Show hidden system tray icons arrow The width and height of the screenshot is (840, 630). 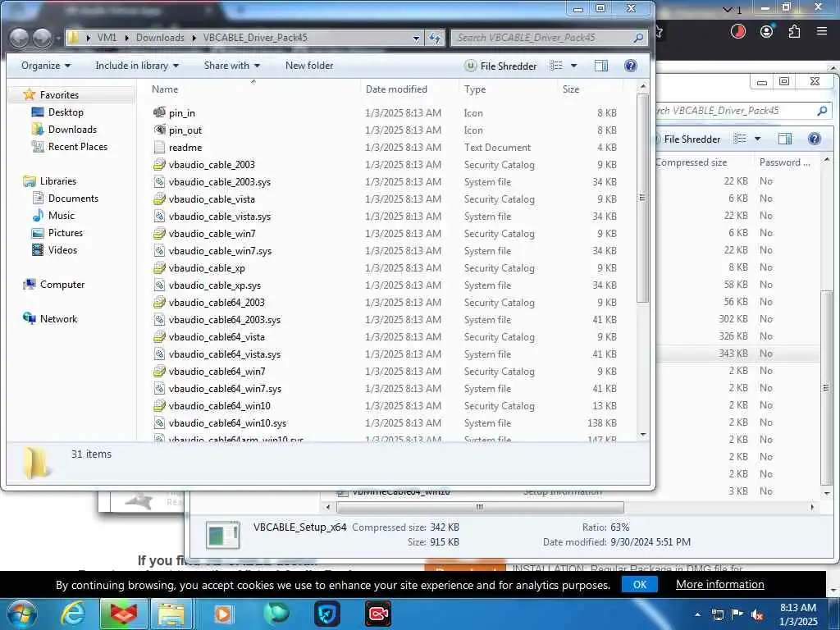(697, 615)
